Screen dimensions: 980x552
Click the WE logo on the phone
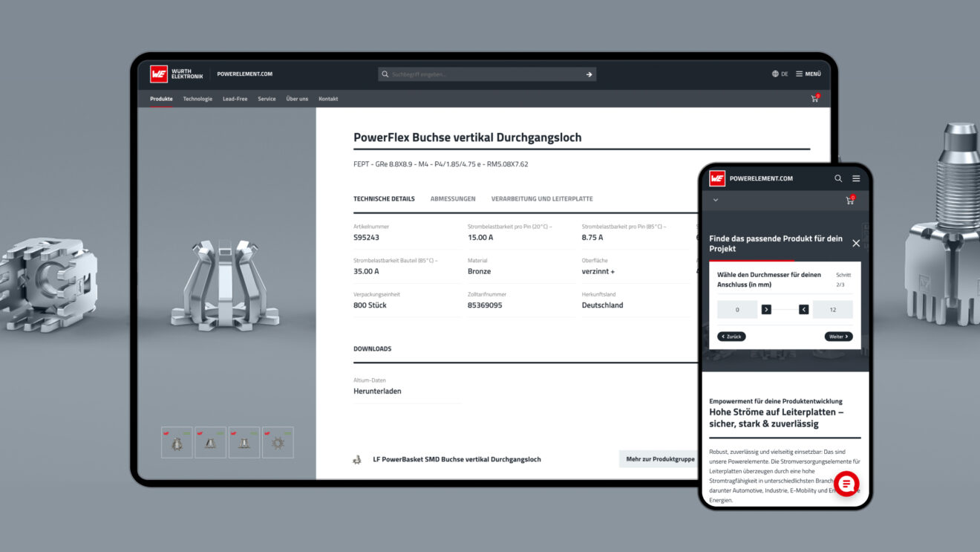pyautogui.click(x=717, y=178)
